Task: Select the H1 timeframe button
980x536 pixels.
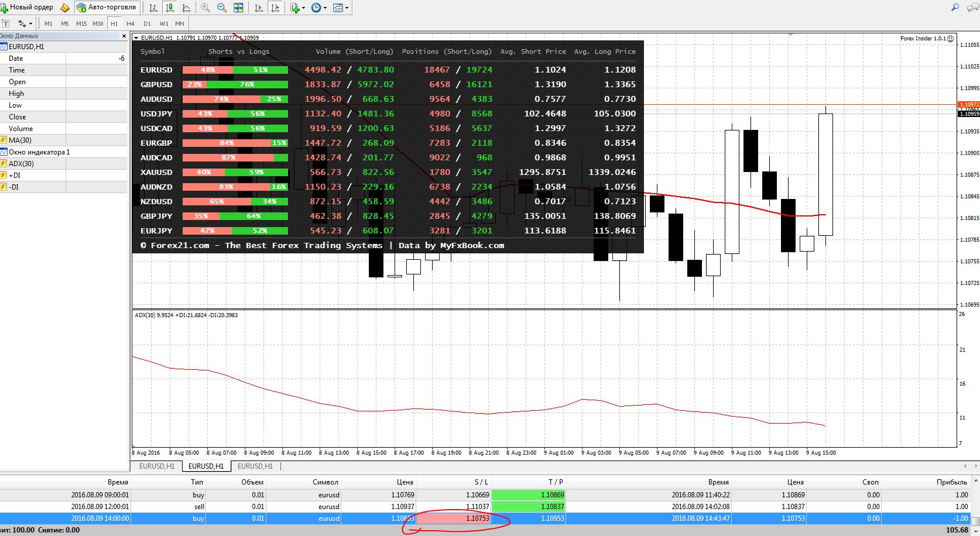Action: 114,23
